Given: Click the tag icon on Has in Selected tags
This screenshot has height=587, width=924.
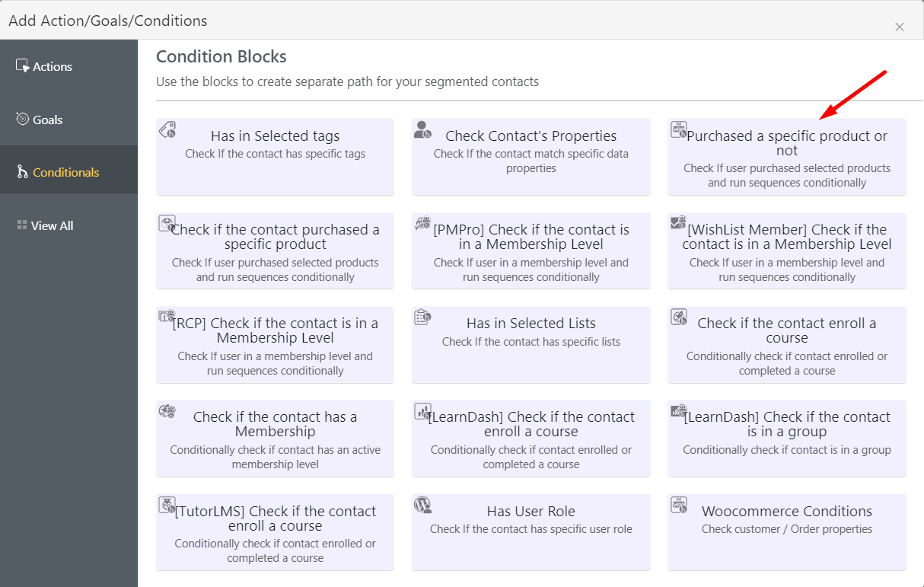Looking at the screenshot, I should click(x=167, y=129).
